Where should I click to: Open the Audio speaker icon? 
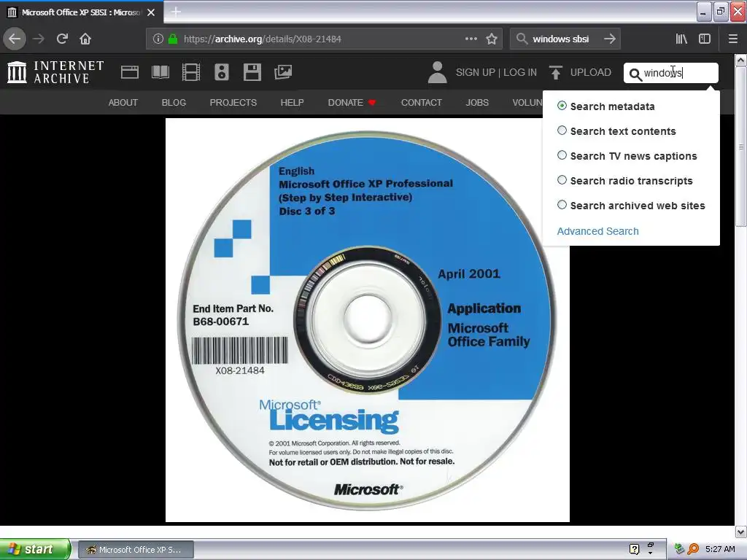pyautogui.click(x=222, y=72)
